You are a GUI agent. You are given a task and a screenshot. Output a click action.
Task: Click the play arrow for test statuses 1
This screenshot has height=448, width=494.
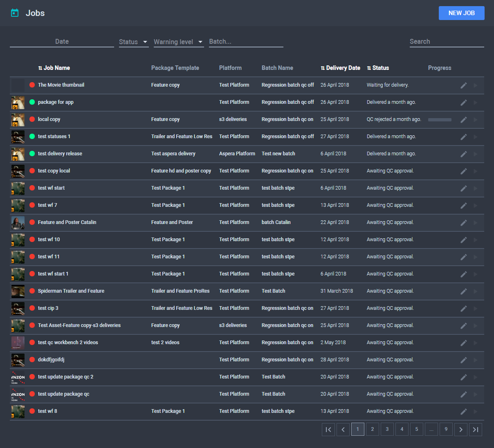coord(476,137)
